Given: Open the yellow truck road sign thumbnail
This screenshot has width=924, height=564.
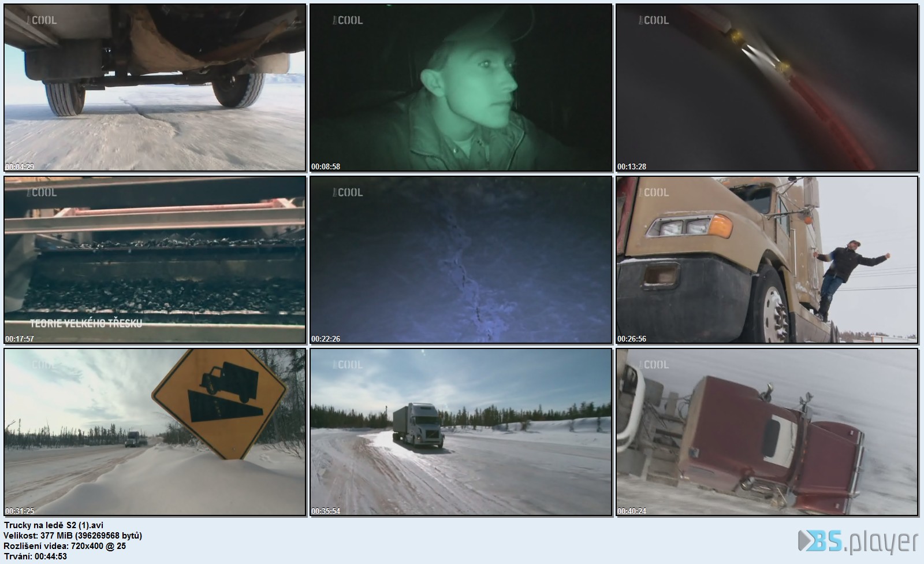Looking at the screenshot, I should pos(155,432).
